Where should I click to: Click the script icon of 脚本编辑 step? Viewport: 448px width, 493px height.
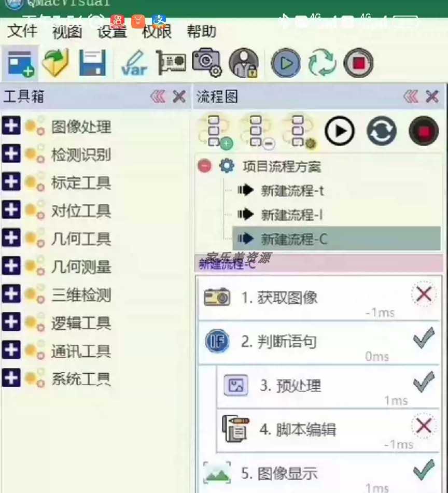tap(235, 428)
